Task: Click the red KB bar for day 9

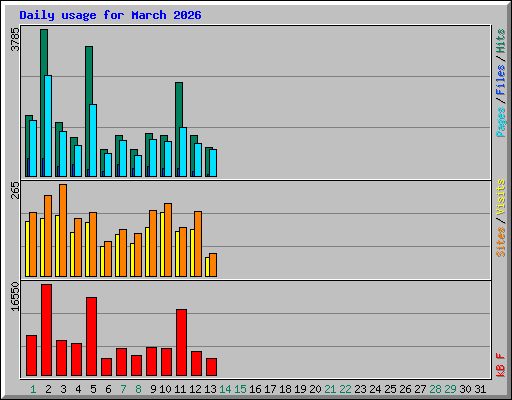Action: coord(151,361)
